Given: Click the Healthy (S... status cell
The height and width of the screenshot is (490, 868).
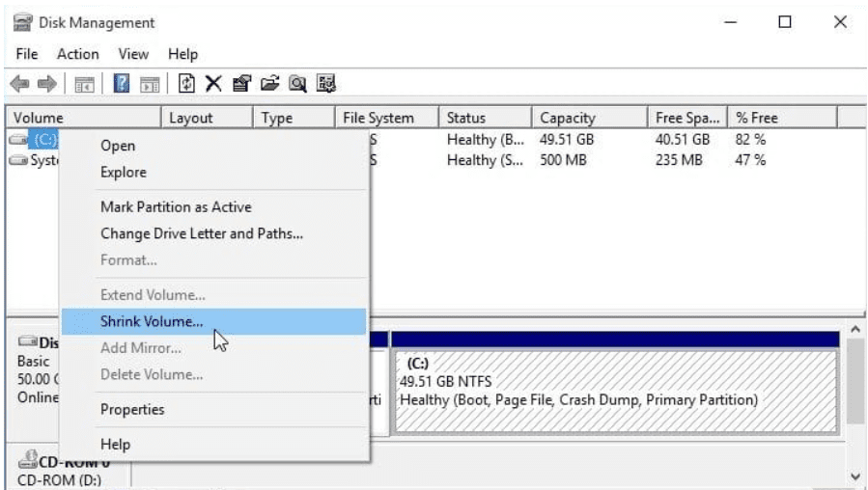Looking at the screenshot, I should tap(486, 160).
